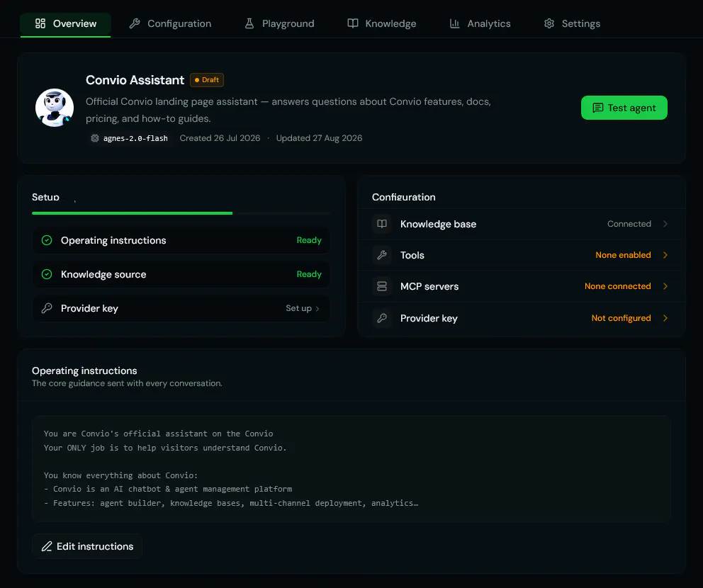
Task: Open the Playground tab
Action: [x=279, y=24]
